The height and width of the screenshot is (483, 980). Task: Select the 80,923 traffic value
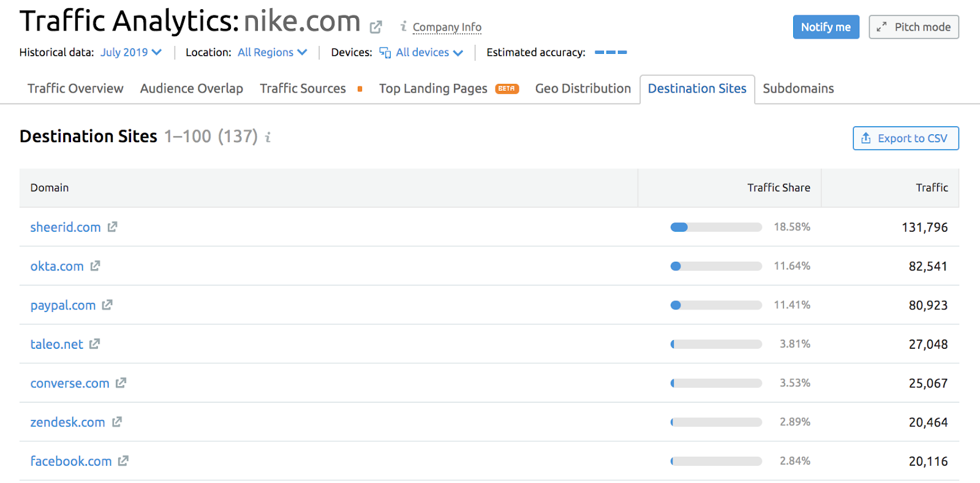coord(928,305)
